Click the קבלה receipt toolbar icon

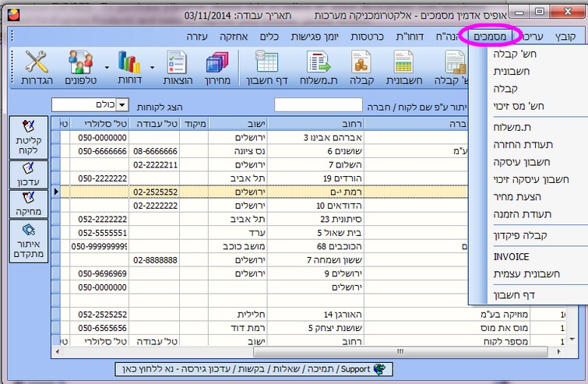[360, 67]
